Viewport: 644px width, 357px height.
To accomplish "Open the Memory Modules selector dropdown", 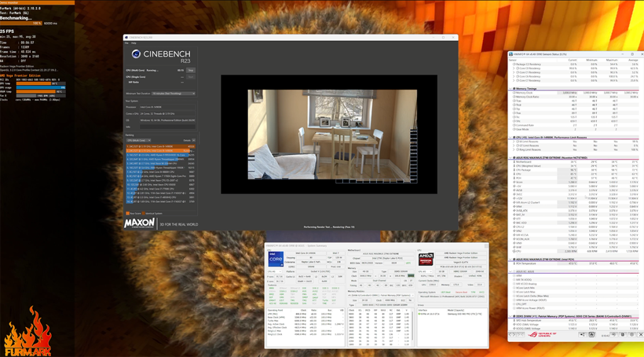I will pyautogui.click(x=381, y=295).
